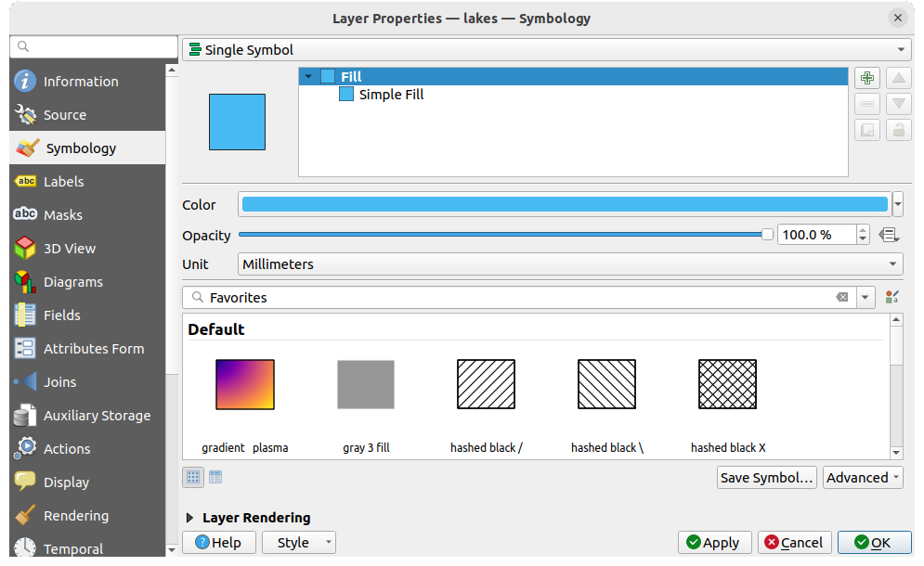Switch to icon grid view for symbols
Viewport: 924px width, 566px height.
coord(193,477)
